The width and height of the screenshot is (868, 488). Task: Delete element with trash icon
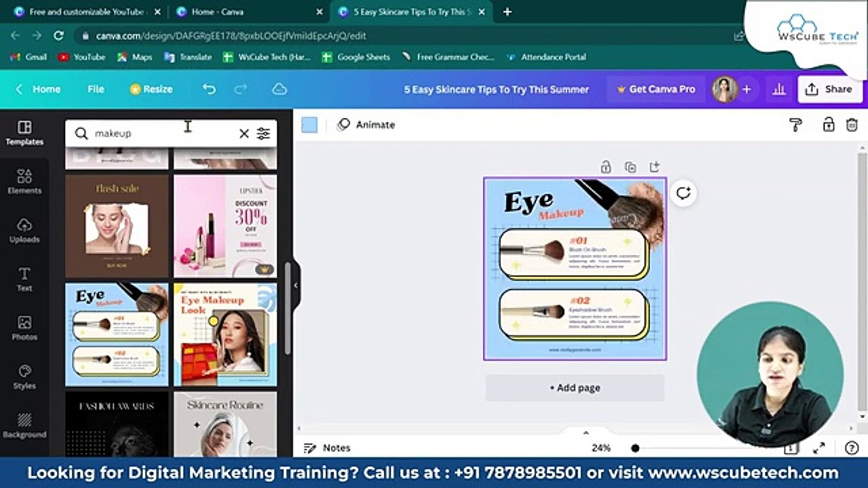point(852,125)
